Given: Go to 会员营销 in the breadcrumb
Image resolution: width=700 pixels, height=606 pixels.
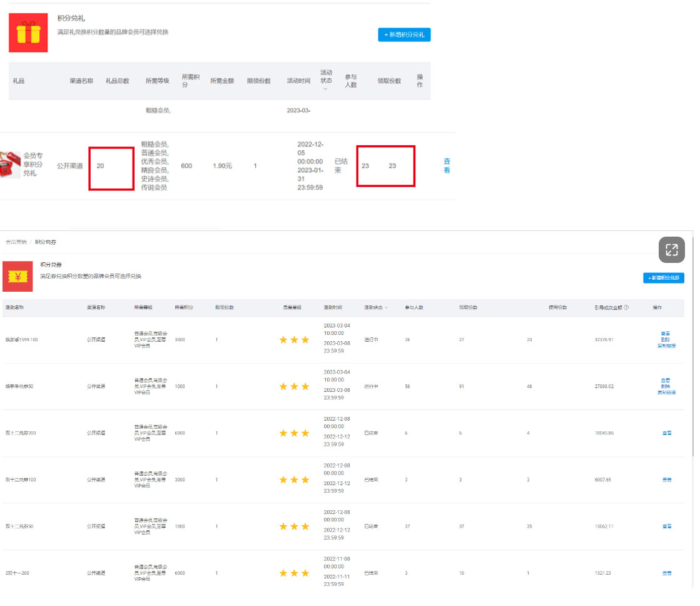Looking at the screenshot, I should coord(16,242).
